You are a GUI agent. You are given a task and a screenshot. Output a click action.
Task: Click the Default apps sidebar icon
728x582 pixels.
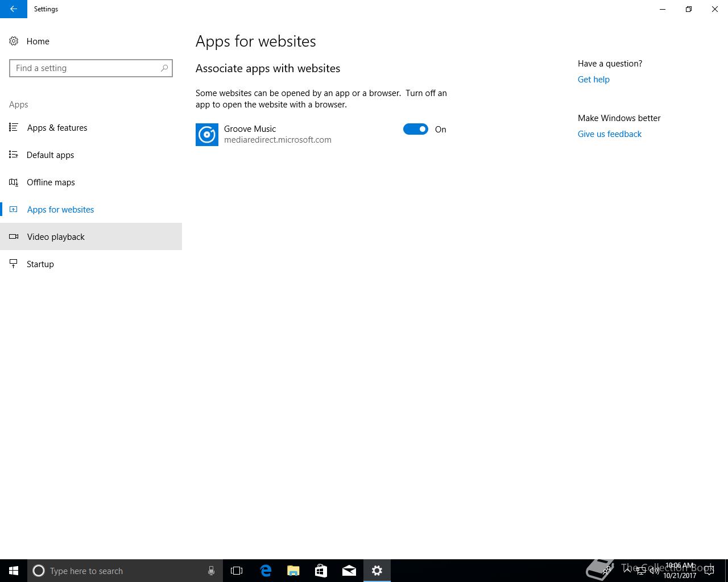(14, 155)
